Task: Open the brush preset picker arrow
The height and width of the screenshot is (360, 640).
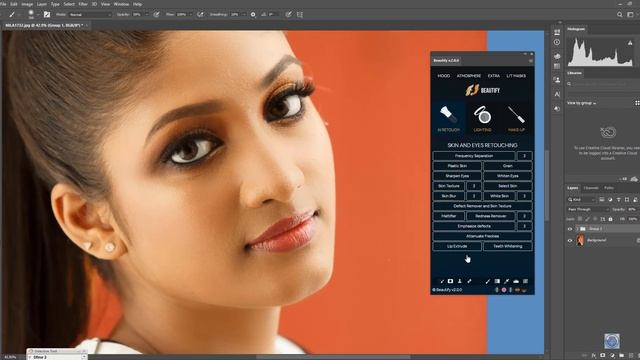Action: (x=38, y=15)
